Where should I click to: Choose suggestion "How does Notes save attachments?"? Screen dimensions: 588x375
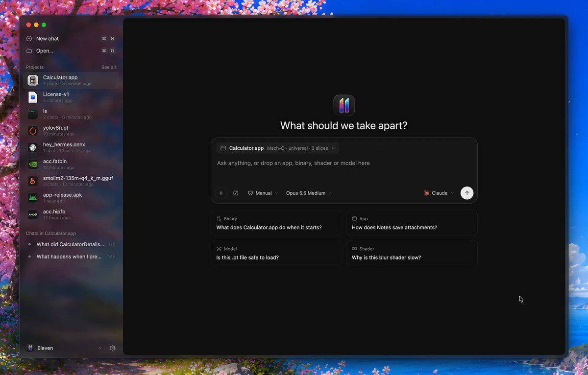[x=412, y=223]
